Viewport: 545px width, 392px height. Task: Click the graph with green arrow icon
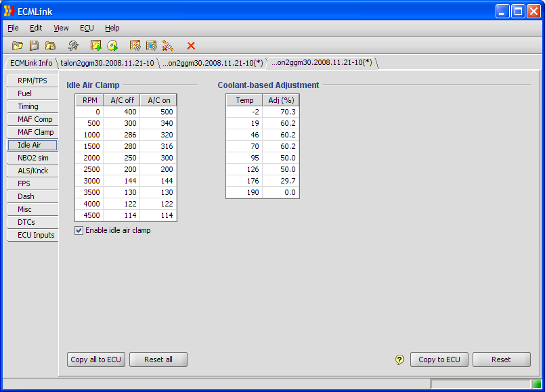pos(95,45)
